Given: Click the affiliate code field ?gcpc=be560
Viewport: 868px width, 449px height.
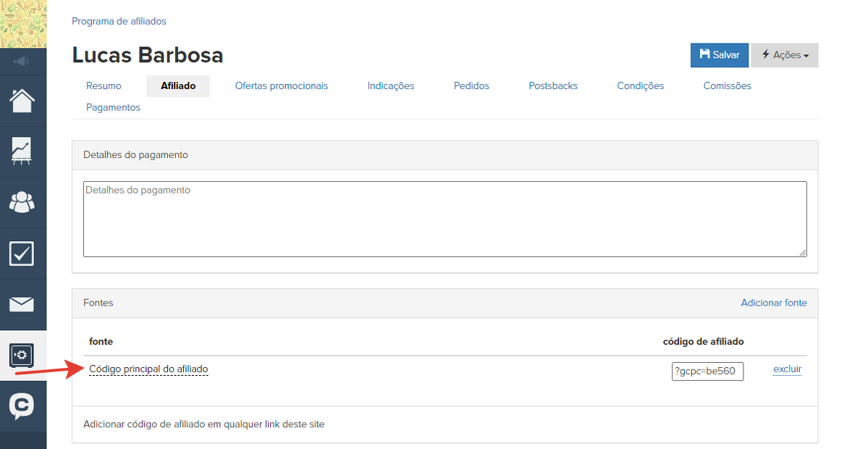Looking at the screenshot, I should pos(707,372).
